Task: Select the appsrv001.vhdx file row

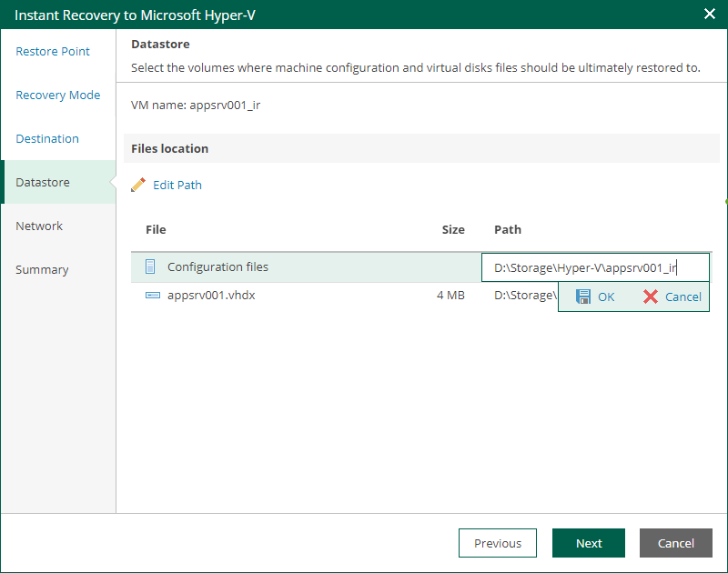Action: pos(273,295)
